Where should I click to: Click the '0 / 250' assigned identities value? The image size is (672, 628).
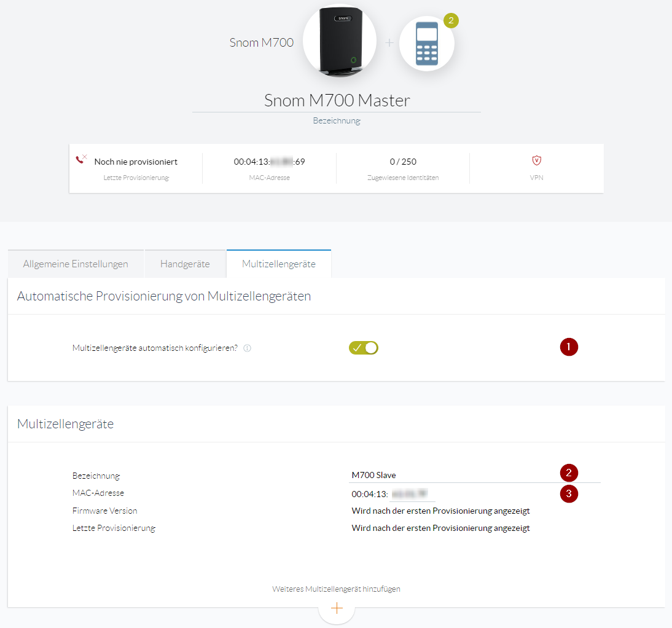point(403,162)
